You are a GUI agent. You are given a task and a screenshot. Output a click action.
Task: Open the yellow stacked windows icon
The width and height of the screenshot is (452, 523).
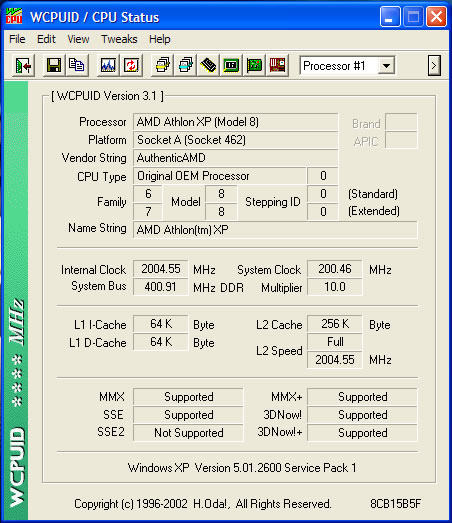[162, 65]
